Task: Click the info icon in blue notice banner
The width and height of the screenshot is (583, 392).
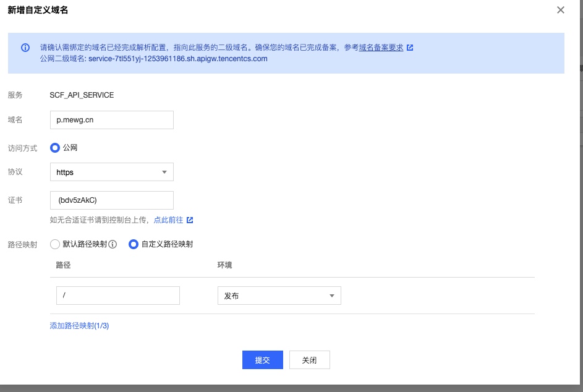Action: click(x=25, y=48)
